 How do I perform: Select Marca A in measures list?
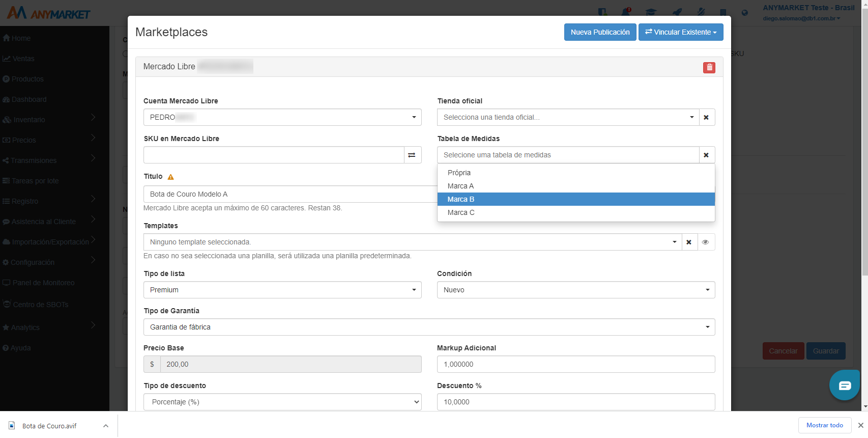tap(576, 186)
